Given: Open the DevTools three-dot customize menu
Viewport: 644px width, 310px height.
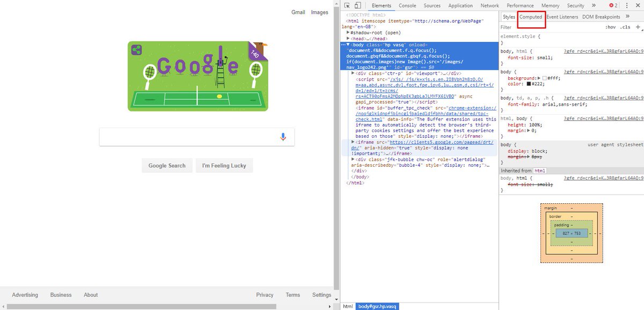Looking at the screenshot, I should pos(626,5).
